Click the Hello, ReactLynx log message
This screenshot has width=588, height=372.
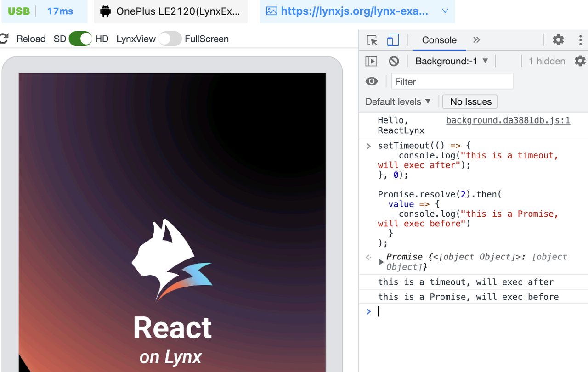[401, 125]
